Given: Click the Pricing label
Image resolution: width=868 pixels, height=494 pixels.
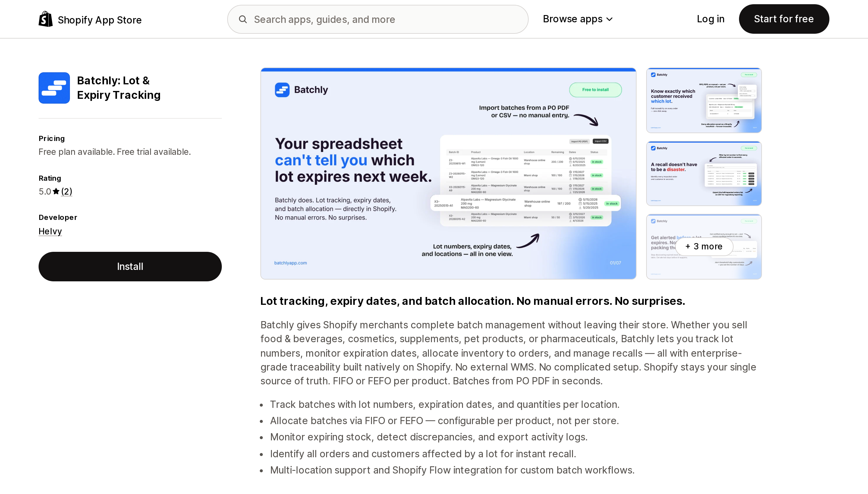Looking at the screenshot, I should click(52, 139).
